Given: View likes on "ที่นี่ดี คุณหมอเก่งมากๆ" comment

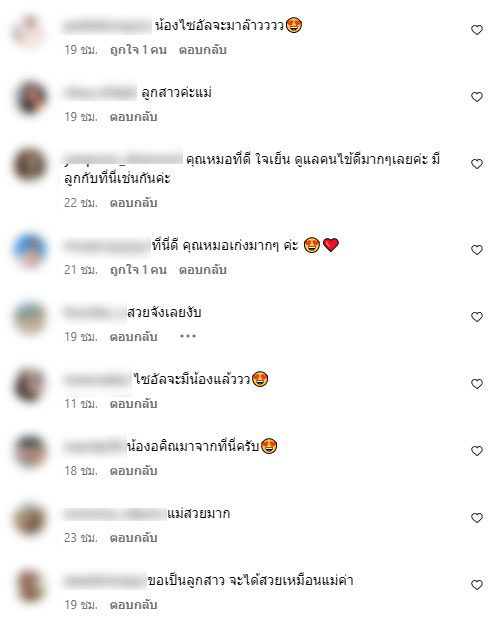Looking at the screenshot, I should pyautogui.click(x=138, y=270).
